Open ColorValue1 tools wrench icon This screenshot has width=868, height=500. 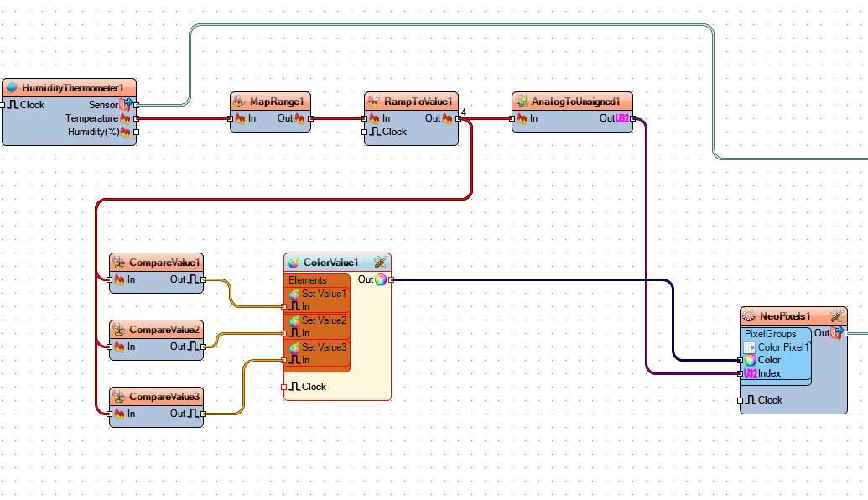click(x=380, y=263)
